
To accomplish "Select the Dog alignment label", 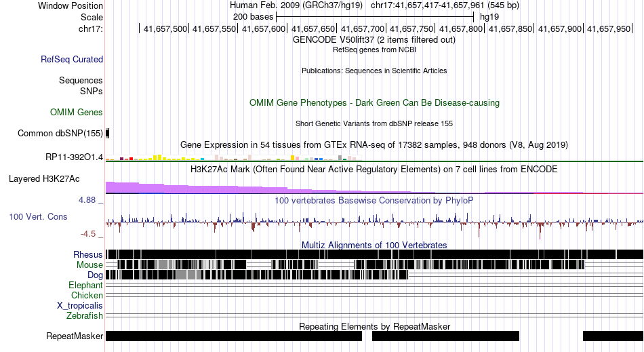I will (x=95, y=275).
